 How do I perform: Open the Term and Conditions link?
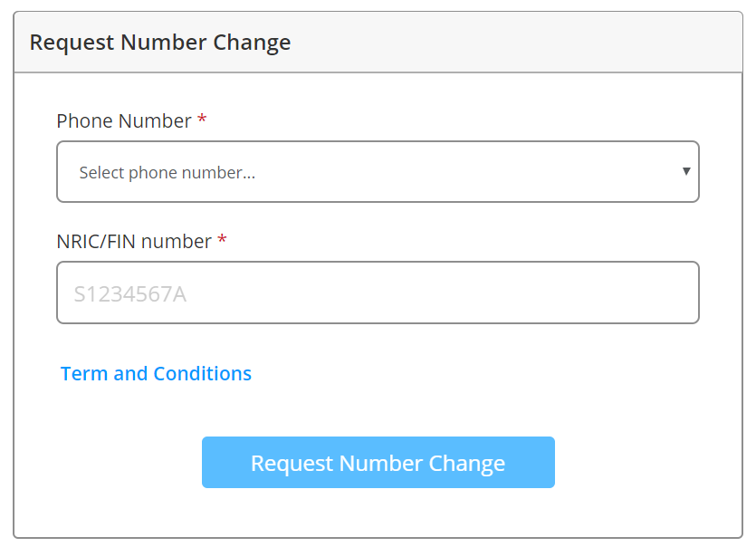[156, 373]
